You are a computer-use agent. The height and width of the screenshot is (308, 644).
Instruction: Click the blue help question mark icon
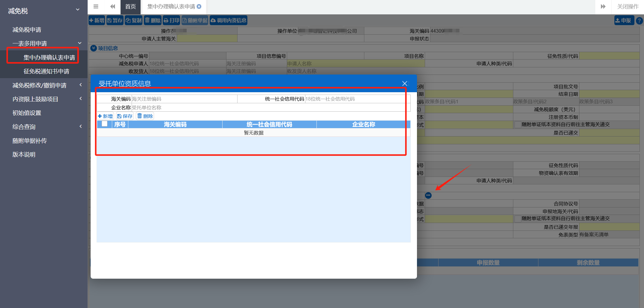[x=639, y=21]
